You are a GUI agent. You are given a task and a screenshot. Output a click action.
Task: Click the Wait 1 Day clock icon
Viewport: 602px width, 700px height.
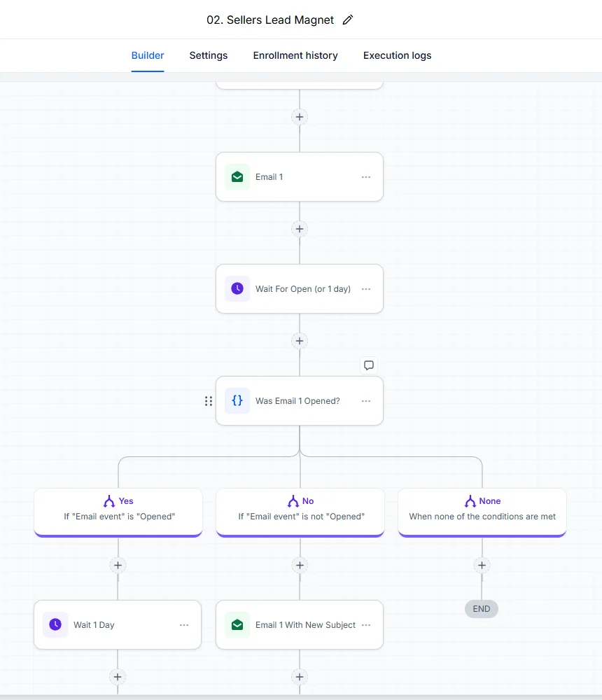coord(55,624)
